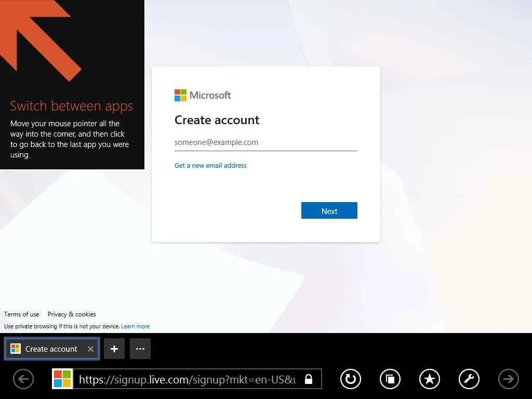This screenshot has height=399, width=532.
Task: Open a new tab with the plus button
Action: (x=114, y=349)
